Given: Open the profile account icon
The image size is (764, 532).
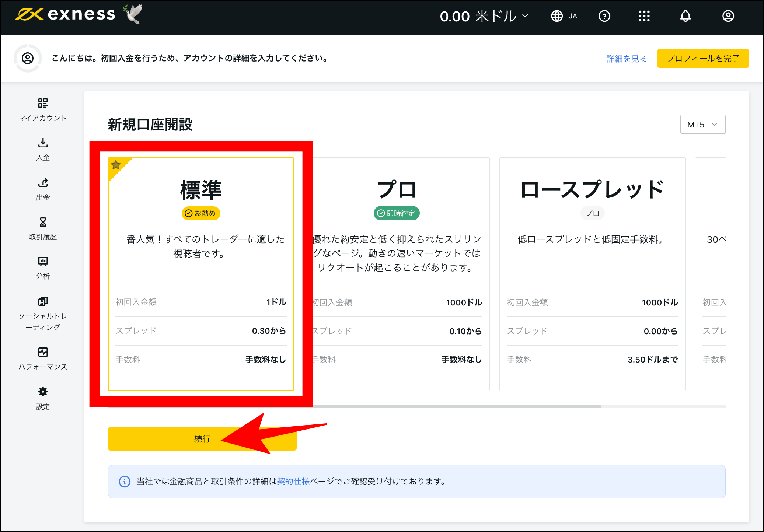Looking at the screenshot, I should (728, 16).
